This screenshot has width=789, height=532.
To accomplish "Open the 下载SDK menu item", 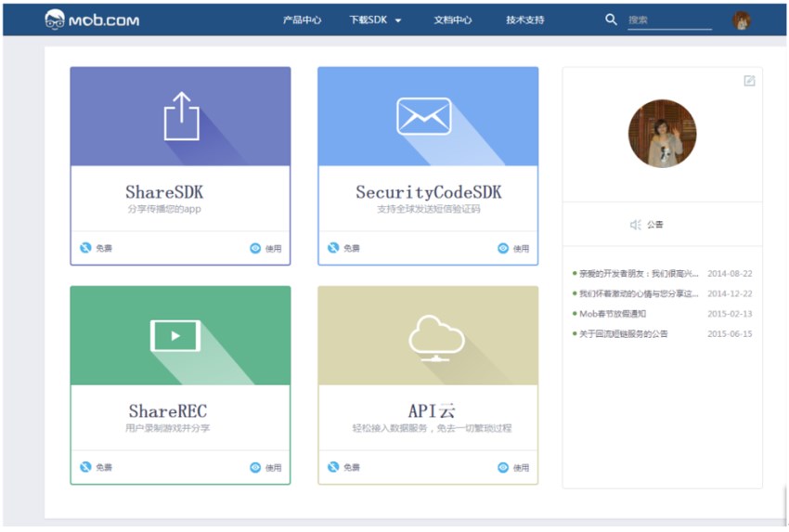I will tap(369, 20).
